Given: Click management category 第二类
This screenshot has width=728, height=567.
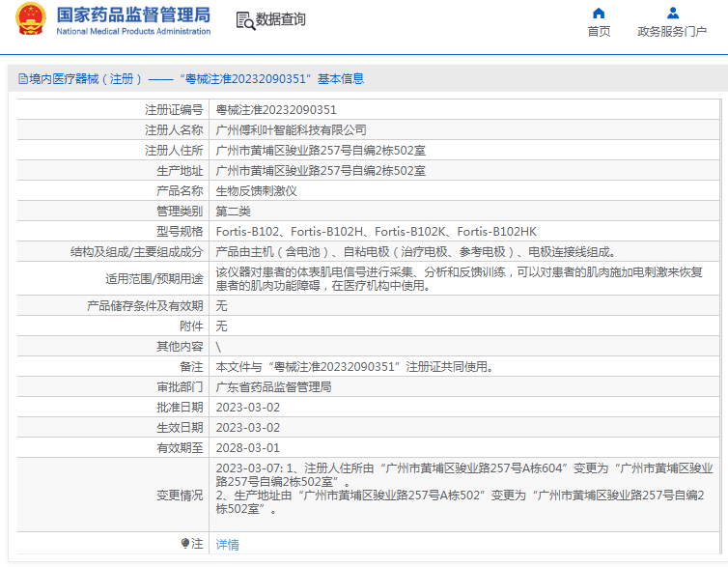Looking at the screenshot, I should coord(233,212).
